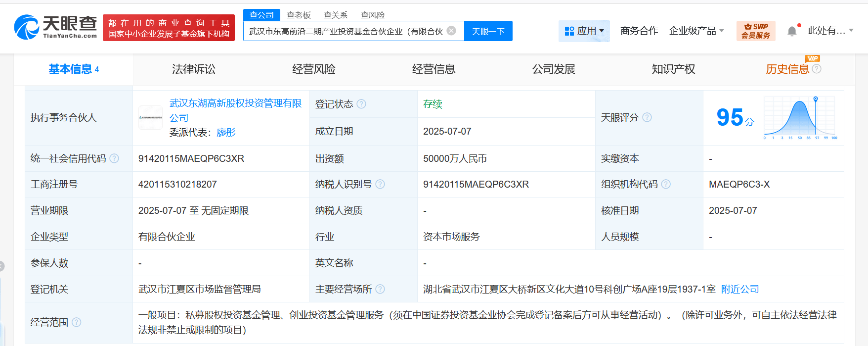Click organization code MAEQP6C3-X
Image resolution: width=868 pixels, height=346 pixels.
click(739, 184)
